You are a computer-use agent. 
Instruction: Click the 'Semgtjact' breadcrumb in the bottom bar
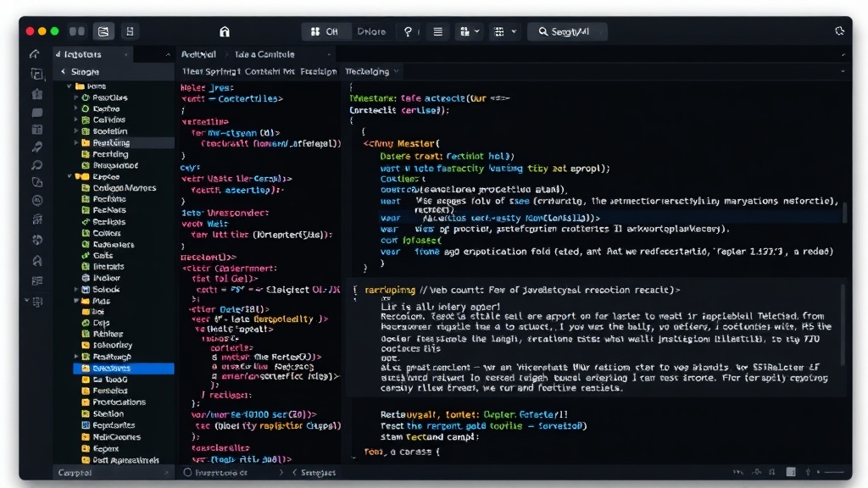(318, 473)
